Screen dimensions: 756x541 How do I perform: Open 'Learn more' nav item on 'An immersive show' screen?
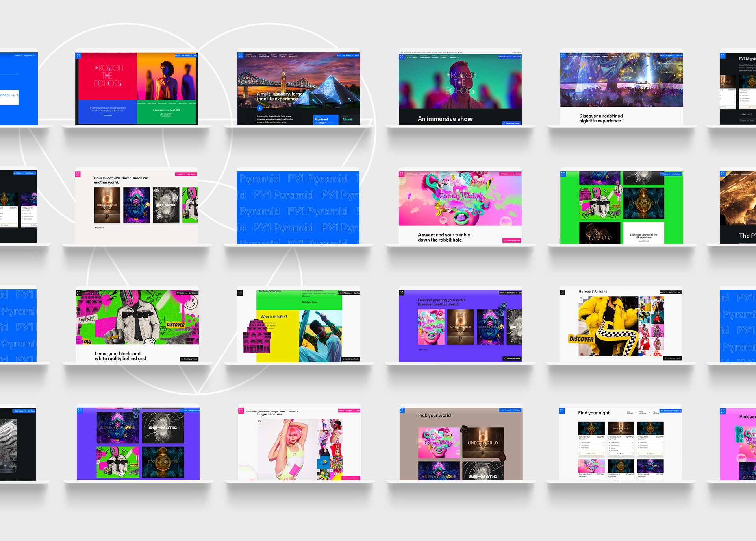(453, 57)
